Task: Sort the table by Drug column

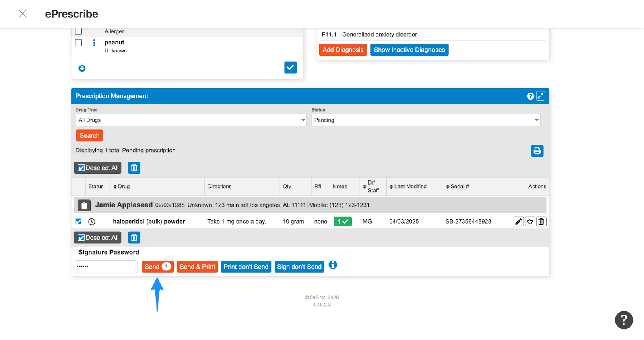Action: pos(122,187)
